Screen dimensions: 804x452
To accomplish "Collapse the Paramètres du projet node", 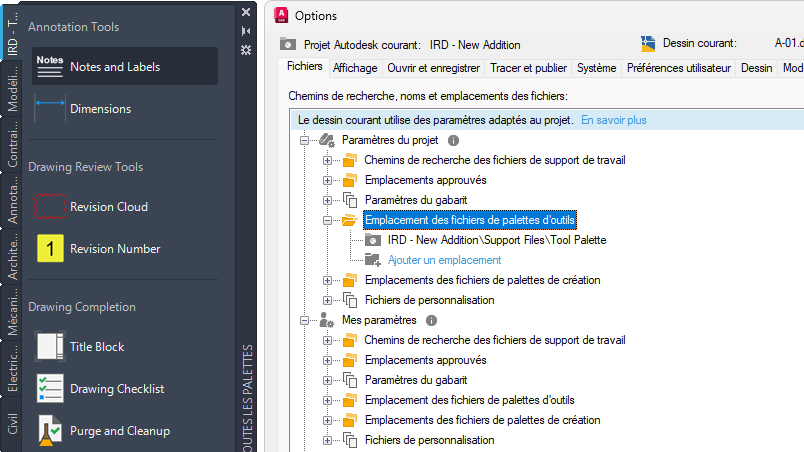I will (x=305, y=141).
